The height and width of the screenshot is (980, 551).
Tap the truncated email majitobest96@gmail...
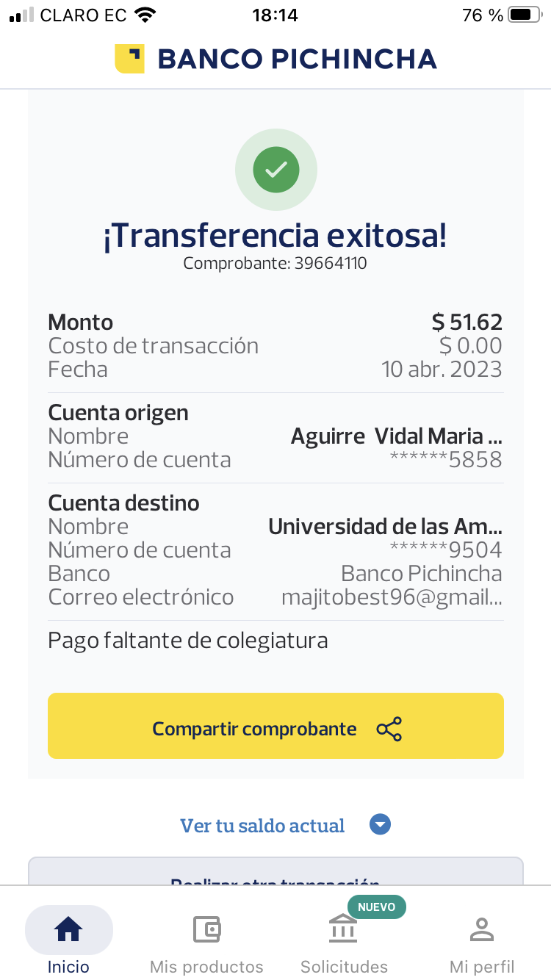[x=392, y=597]
